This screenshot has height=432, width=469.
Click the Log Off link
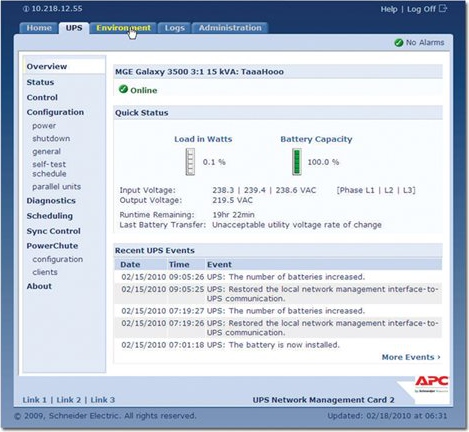click(421, 9)
